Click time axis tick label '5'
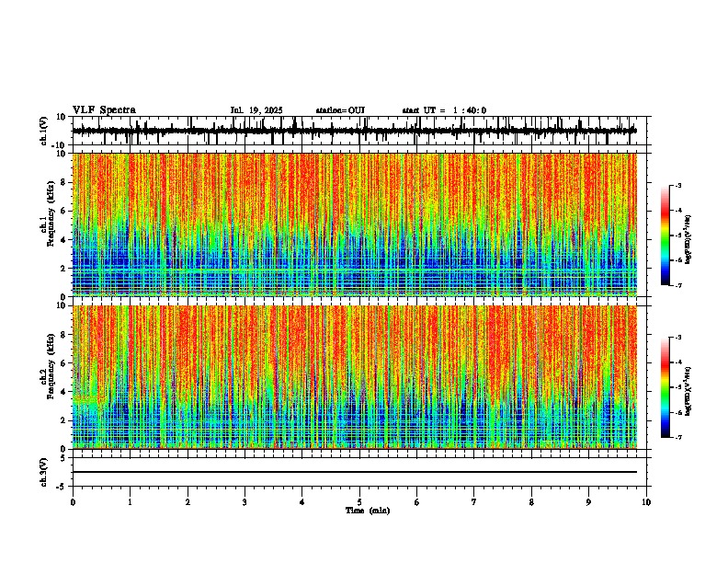Viewport: 728px width, 563px height. [359, 502]
